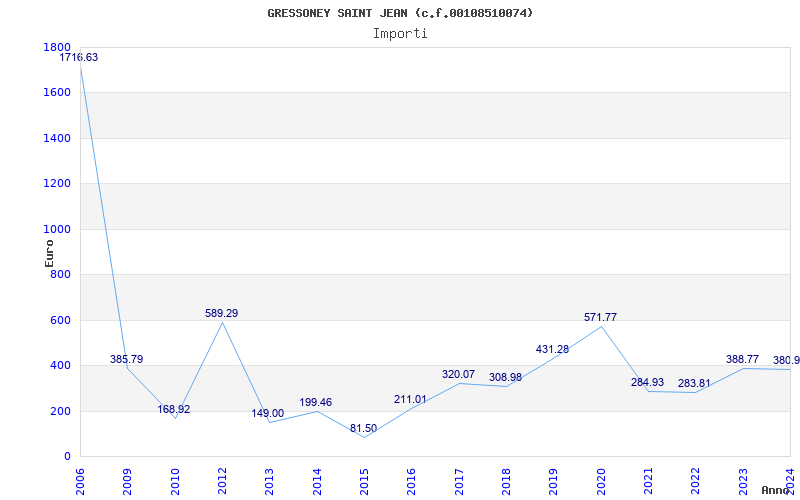Click the 1800 y-axis tick label
This screenshot has height=500, width=800.
tap(57, 47)
